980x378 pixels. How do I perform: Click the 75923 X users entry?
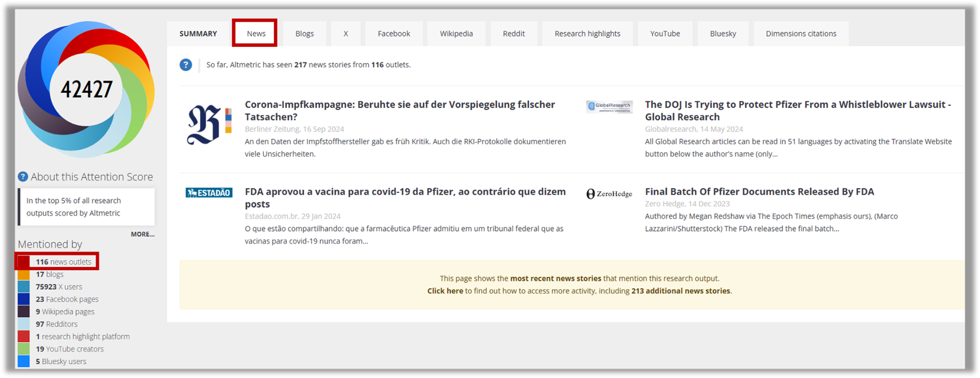(59, 287)
